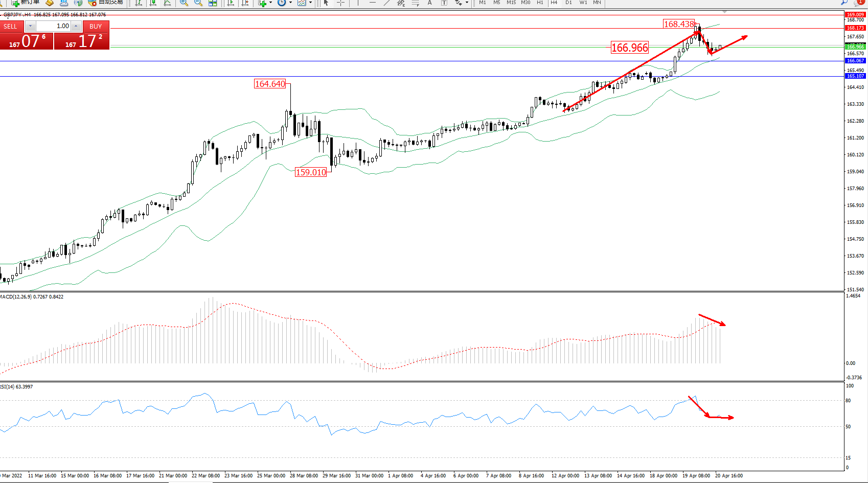Open the indicators list dropdown arrow
Image resolution: width=868 pixels, height=483 pixels.
(x=270, y=3)
